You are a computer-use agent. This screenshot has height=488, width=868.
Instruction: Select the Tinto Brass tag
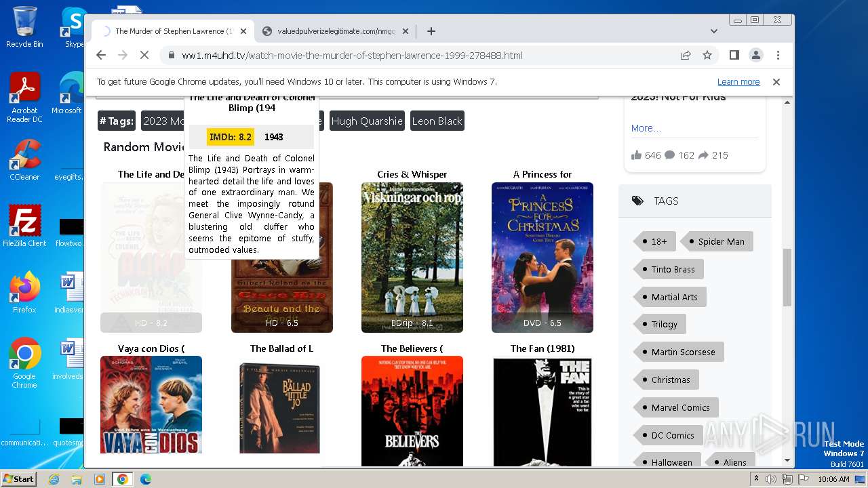point(668,269)
